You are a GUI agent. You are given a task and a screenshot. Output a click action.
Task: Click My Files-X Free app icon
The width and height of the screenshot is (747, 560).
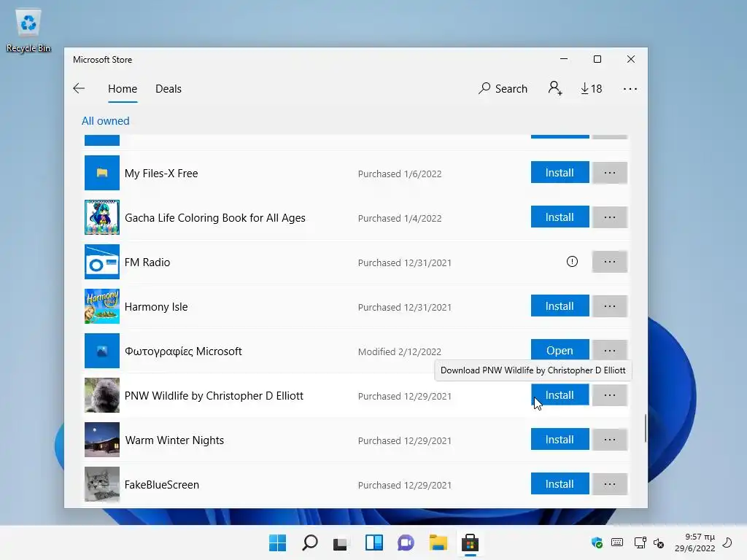tap(102, 173)
